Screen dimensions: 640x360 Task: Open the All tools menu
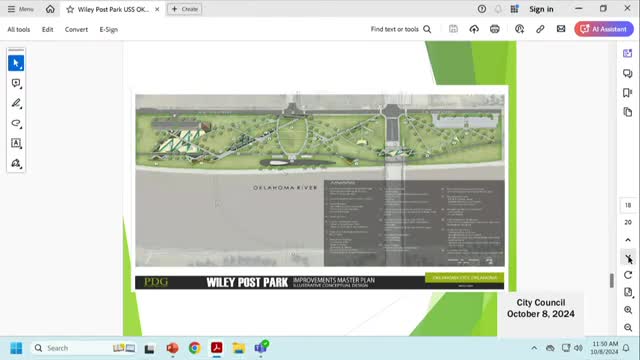(x=19, y=29)
